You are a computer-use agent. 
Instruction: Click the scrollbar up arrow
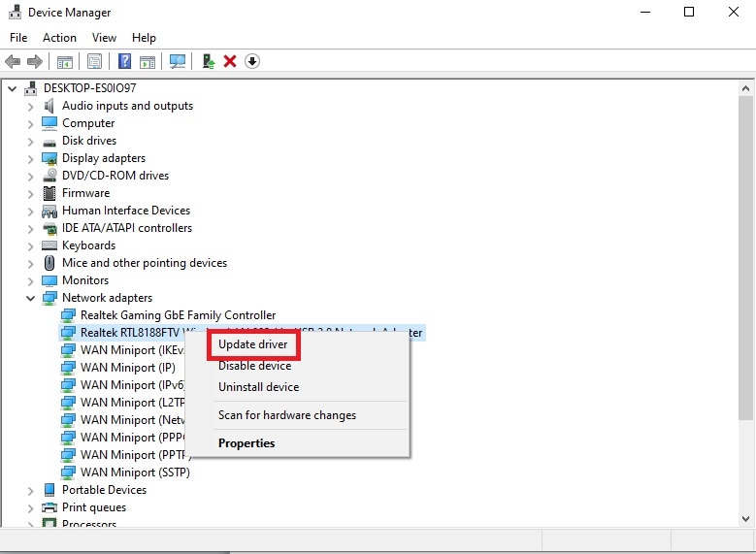click(745, 88)
